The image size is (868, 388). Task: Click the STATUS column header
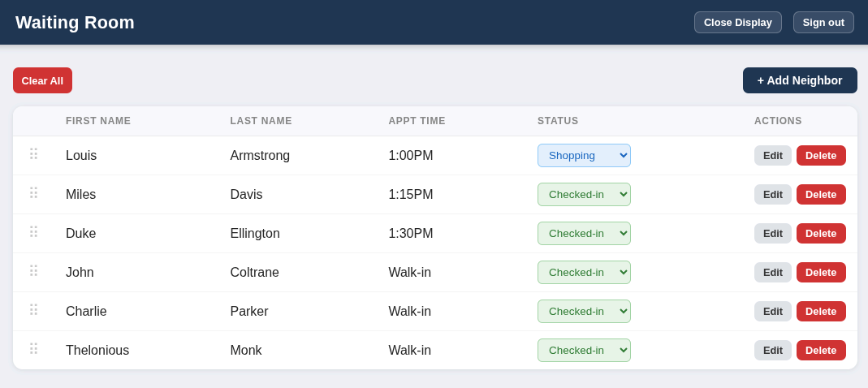558,121
